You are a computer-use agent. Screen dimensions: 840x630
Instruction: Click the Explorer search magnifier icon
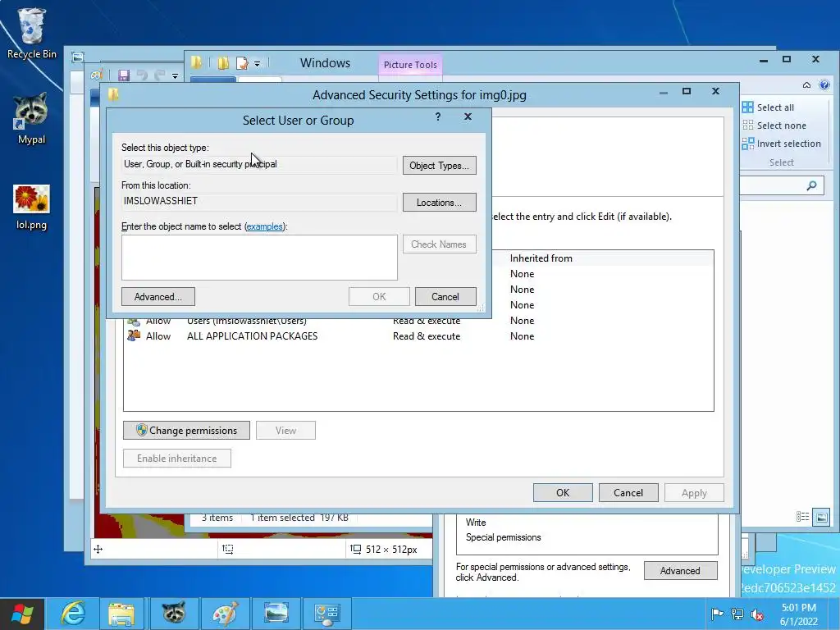[x=812, y=185]
